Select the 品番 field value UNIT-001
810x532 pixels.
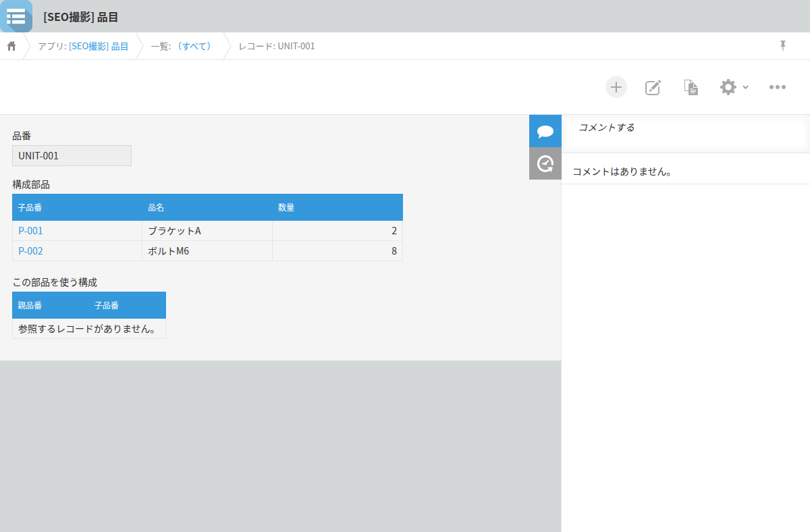[x=72, y=156]
